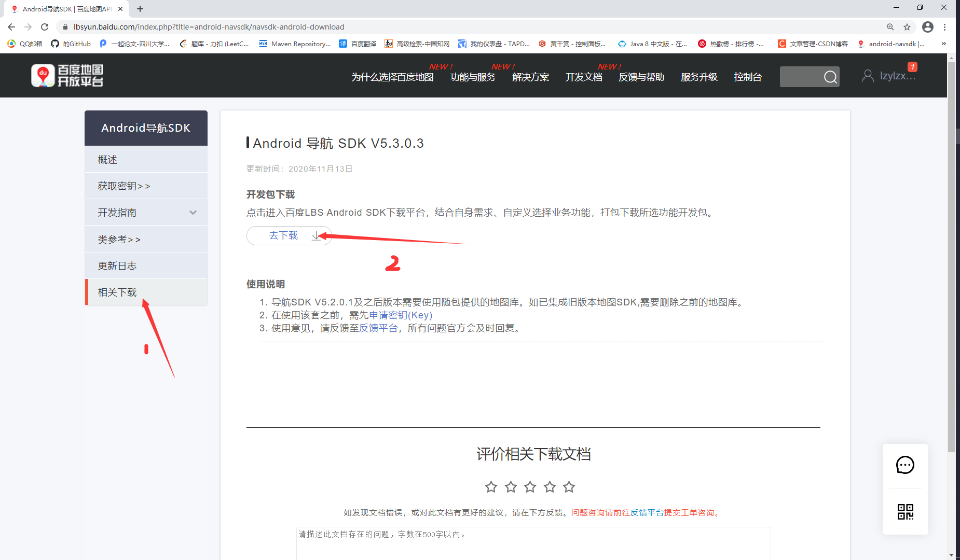Open the zoom magnifier icon in address bar

click(x=890, y=27)
